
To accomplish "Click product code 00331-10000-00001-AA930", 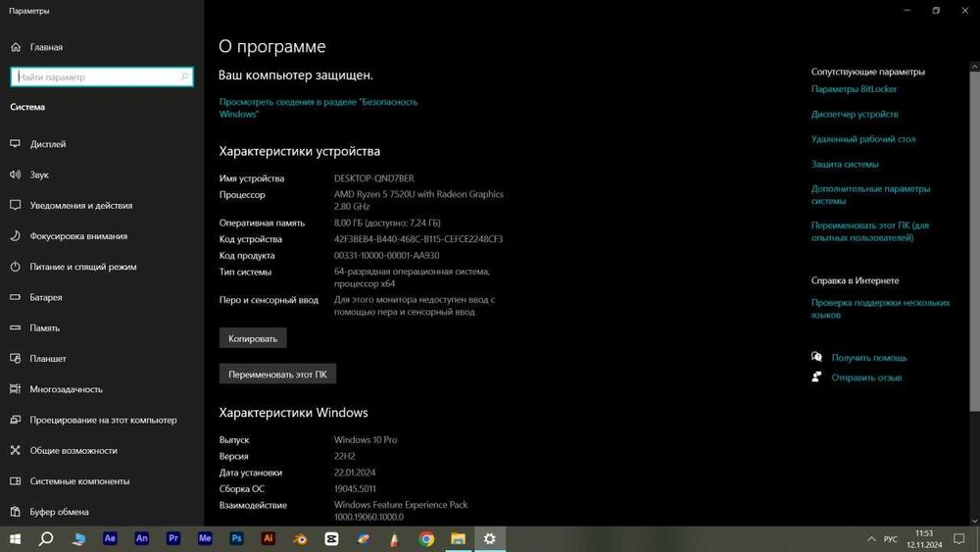I will pyautogui.click(x=386, y=255).
